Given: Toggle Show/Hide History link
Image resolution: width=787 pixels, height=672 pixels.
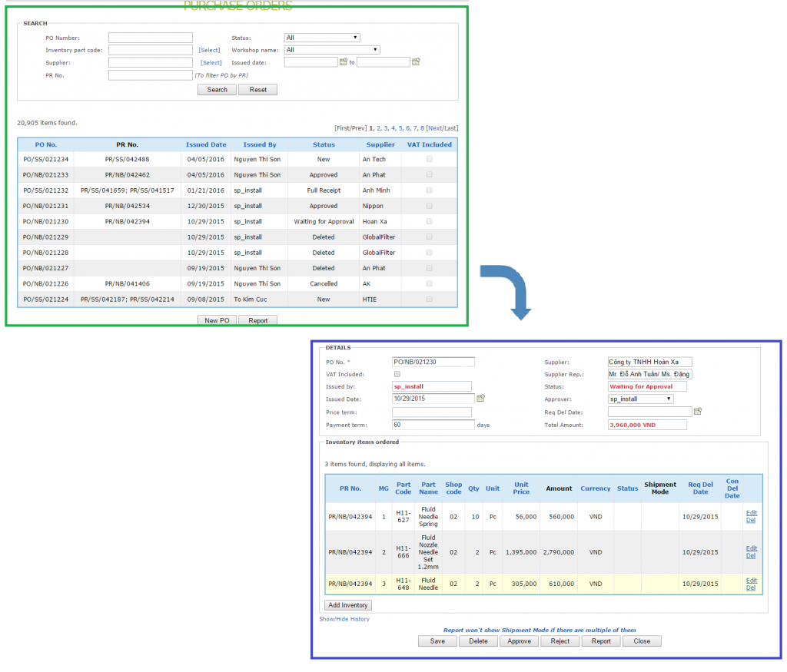Looking at the screenshot, I should [x=344, y=619].
